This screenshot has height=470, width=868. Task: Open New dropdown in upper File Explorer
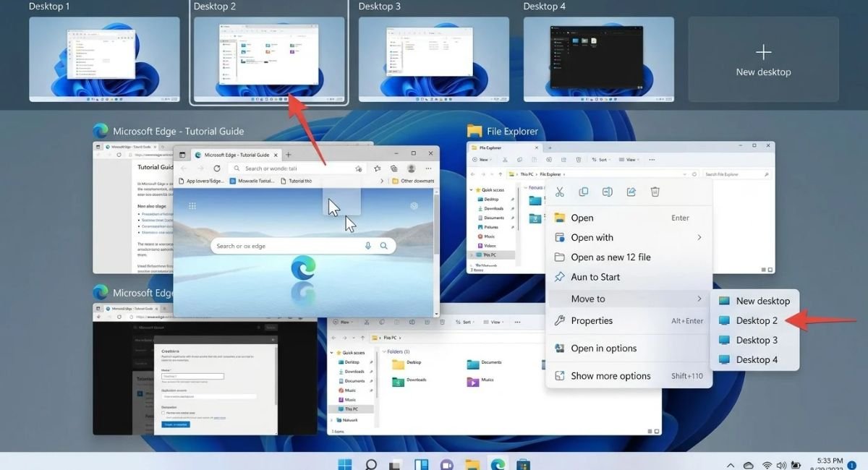[480, 159]
